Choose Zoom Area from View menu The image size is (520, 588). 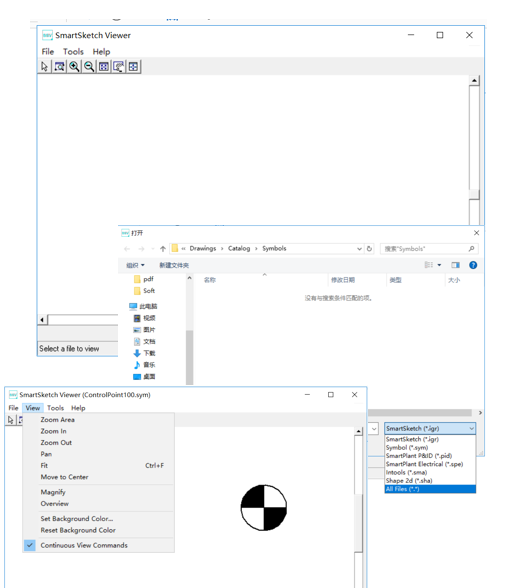pos(98,420)
